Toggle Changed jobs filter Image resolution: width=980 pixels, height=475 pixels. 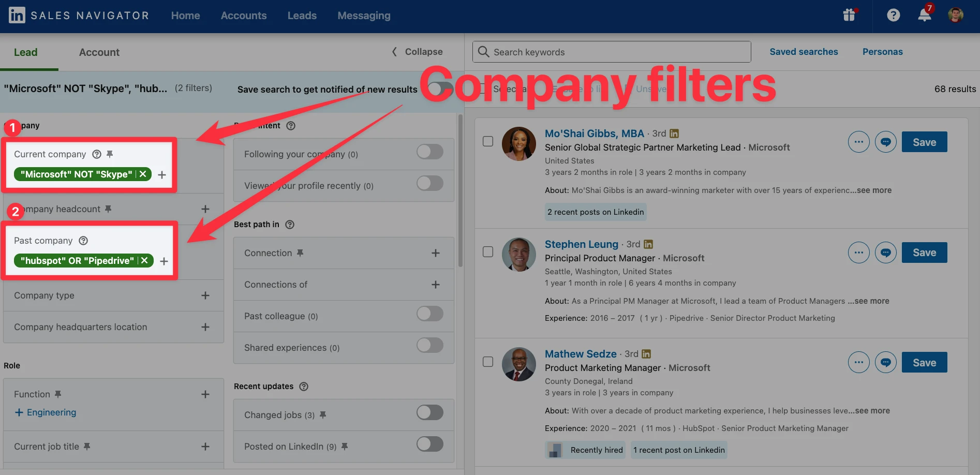click(x=430, y=412)
